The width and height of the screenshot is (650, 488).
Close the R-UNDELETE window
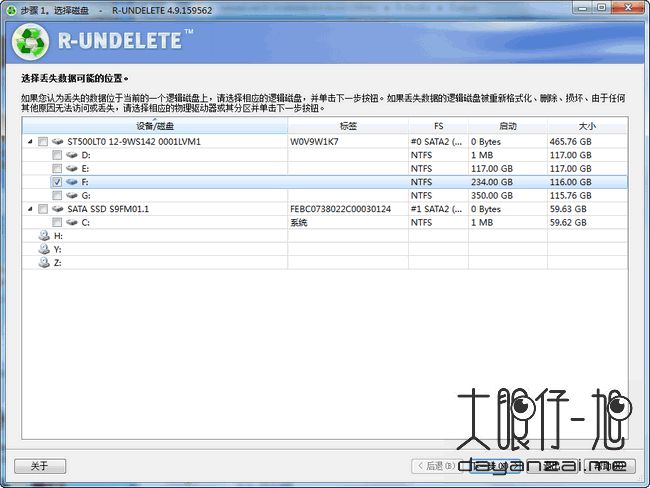627,7
